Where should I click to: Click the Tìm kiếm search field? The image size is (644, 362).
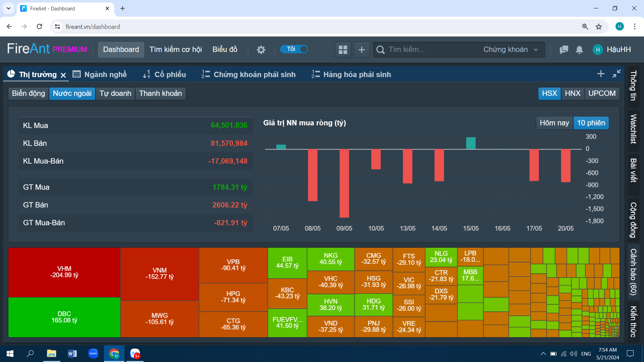[429, 50]
